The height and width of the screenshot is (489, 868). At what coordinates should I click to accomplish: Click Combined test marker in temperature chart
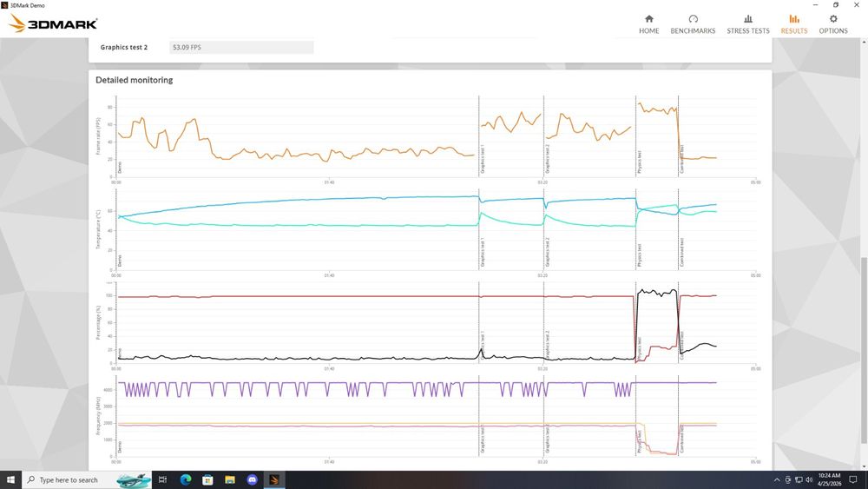pos(682,253)
